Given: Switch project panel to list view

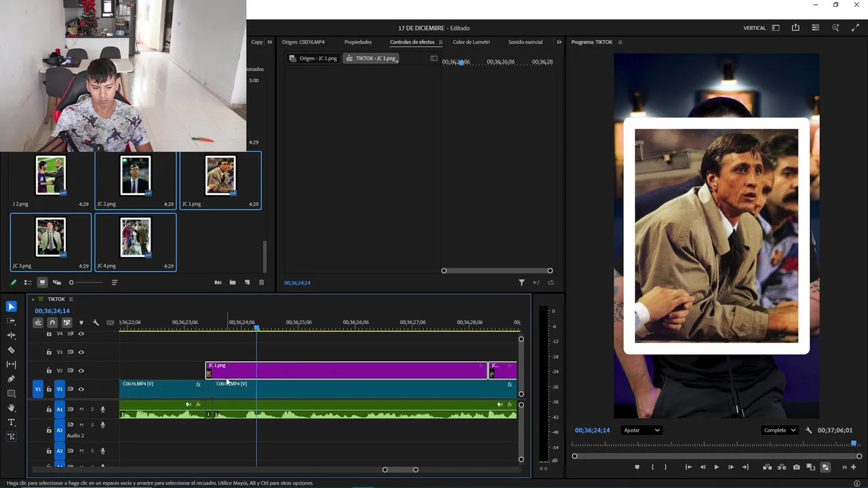Looking at the screenshot, I should (28, 283).
